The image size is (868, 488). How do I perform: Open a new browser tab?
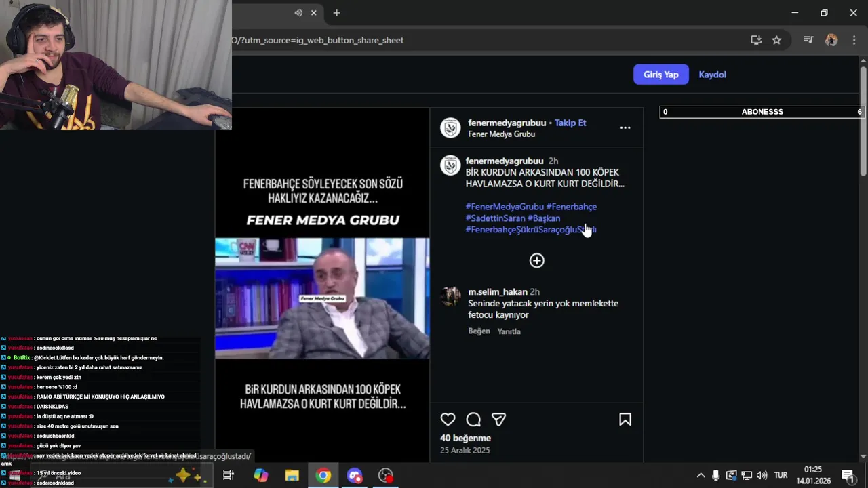(x=336, y=13)
